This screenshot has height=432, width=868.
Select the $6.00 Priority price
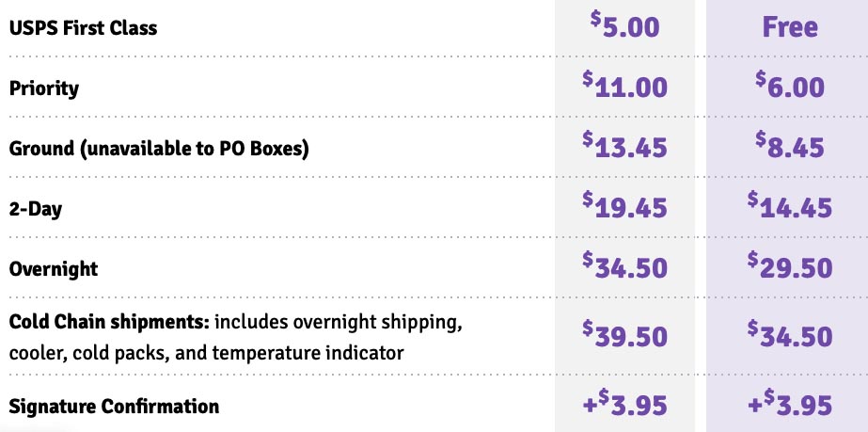pos(790,86)
